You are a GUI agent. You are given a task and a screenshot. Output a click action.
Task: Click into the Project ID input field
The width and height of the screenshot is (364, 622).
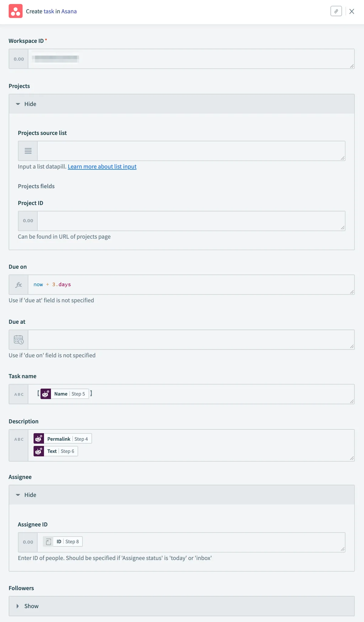(190, 221)
